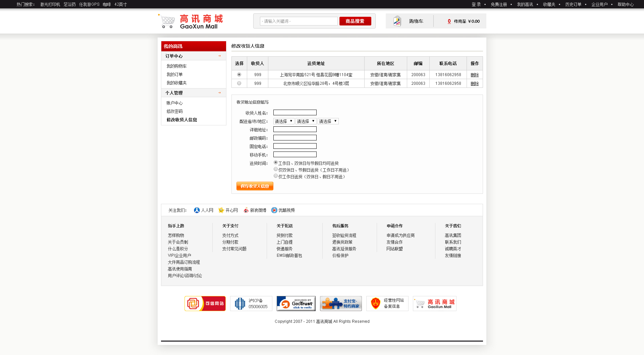Click the Alipay merchant badge
The width and height of the screenshot is (644, 355).
click(x=341, y=303)
